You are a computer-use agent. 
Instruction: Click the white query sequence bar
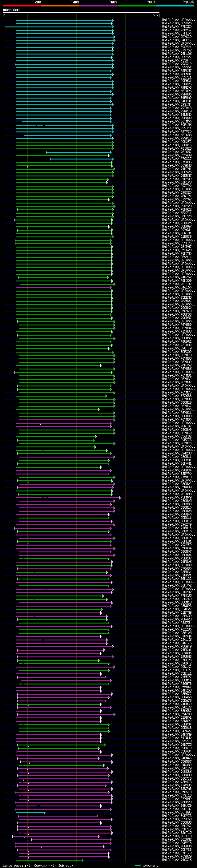pyautogui.click(x=81, y=12)
